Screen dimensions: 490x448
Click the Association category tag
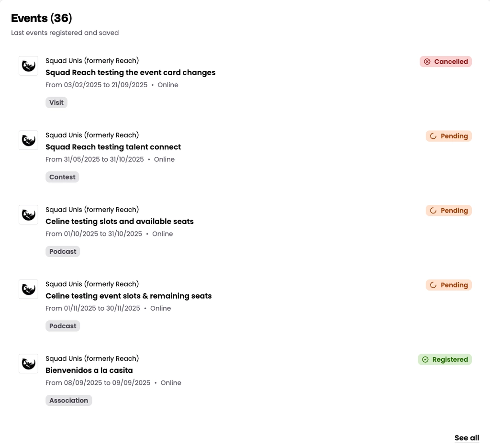(68, 401)
